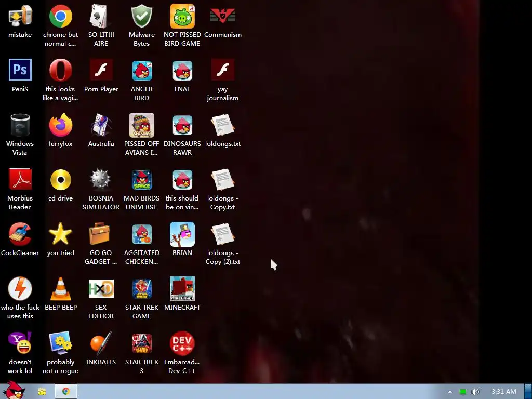Image resolution: width=532 pixels, height=399 pixels.
Task: Select the DINOSAURS RAWR icon
Action: [182, 125]
